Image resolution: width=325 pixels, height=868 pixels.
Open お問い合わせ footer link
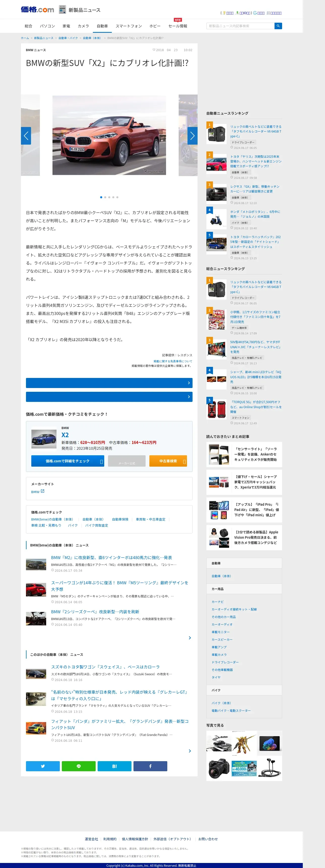point(208,839)
